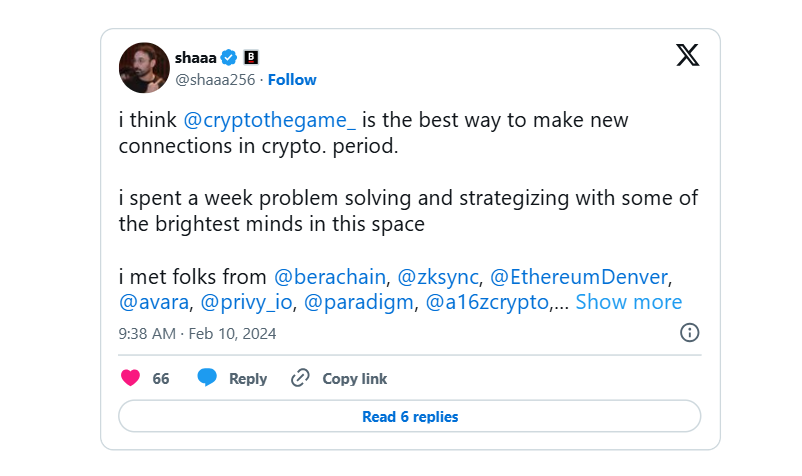The width and height of the screenshot is (802, 476).
Task: Follow the shaaa256 account
Action: click(292, 80)
